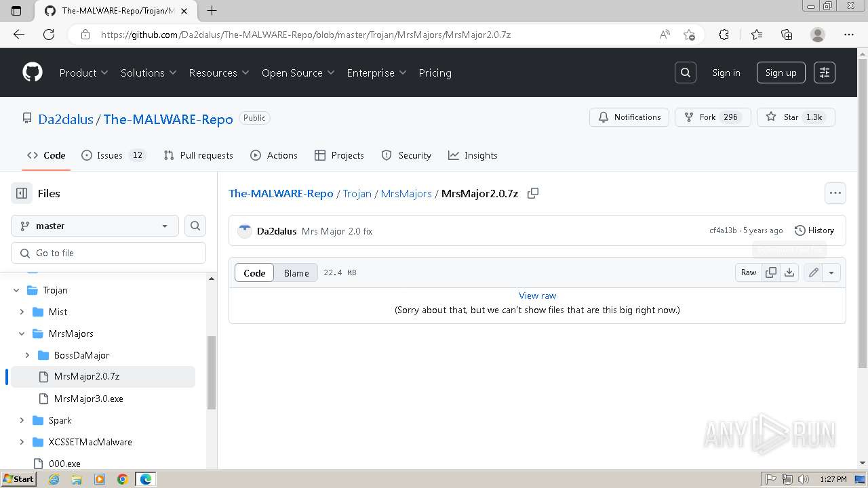Expand the Resources menu
The width and height of the screenshot is (868, 488).
pos(219,73)
